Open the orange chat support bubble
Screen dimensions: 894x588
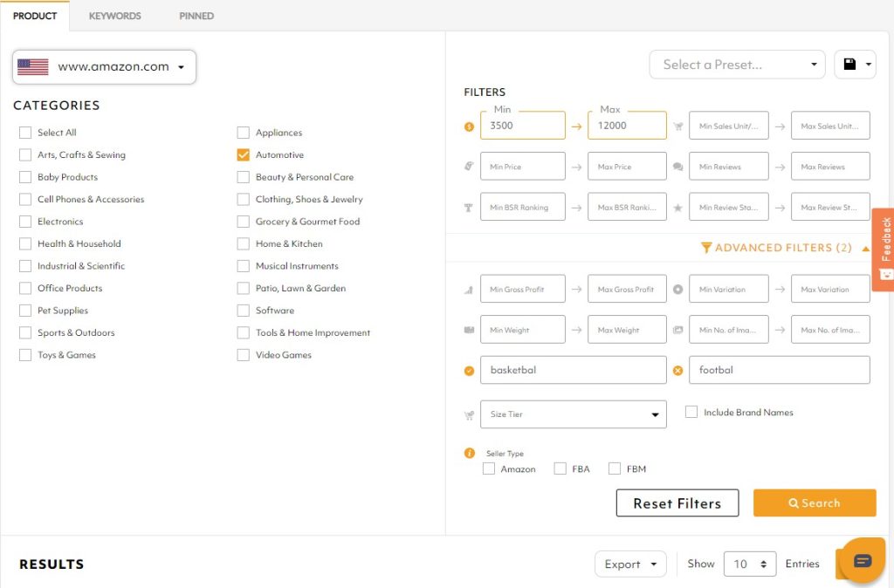pyautogui.click(x=862, y=560)
